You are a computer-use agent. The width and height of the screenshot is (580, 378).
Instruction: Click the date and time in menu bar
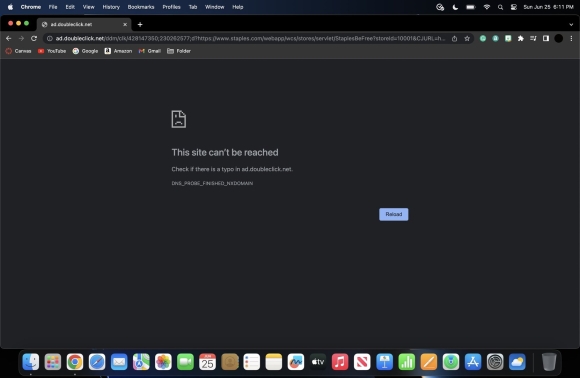click(548, 7)
